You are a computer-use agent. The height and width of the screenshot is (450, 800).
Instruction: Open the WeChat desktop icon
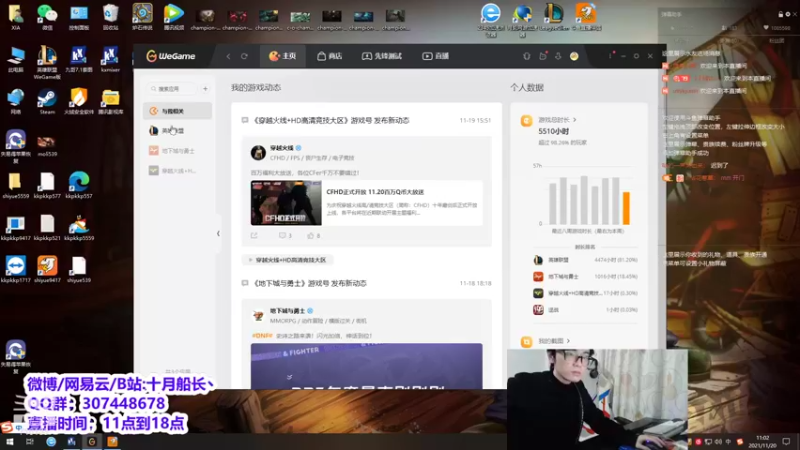click(x=47, y=16)
